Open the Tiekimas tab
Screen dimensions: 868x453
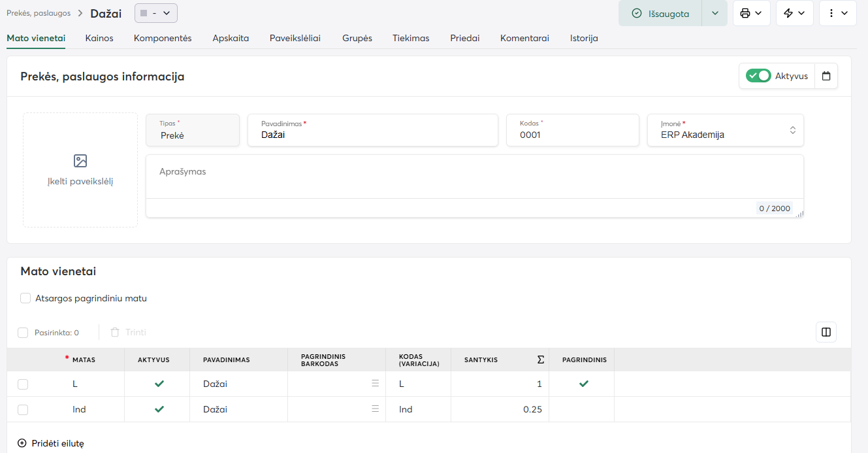pos(411,38)
